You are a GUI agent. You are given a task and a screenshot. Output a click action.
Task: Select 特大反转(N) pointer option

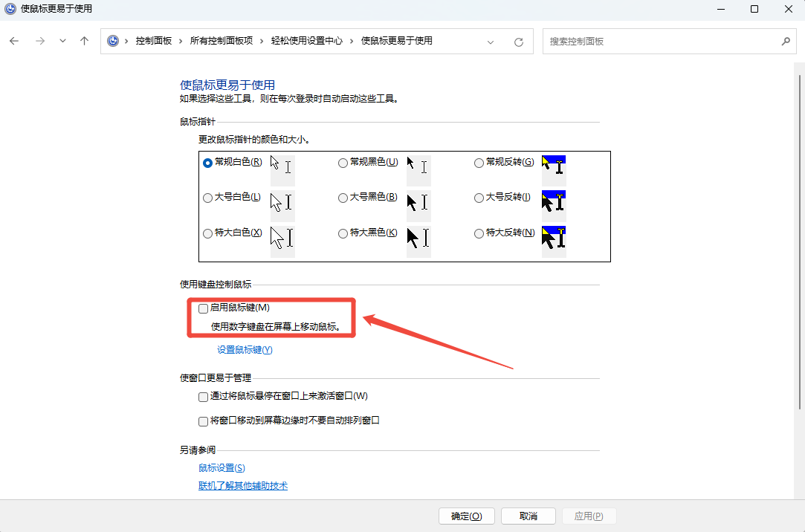[479, 234]
